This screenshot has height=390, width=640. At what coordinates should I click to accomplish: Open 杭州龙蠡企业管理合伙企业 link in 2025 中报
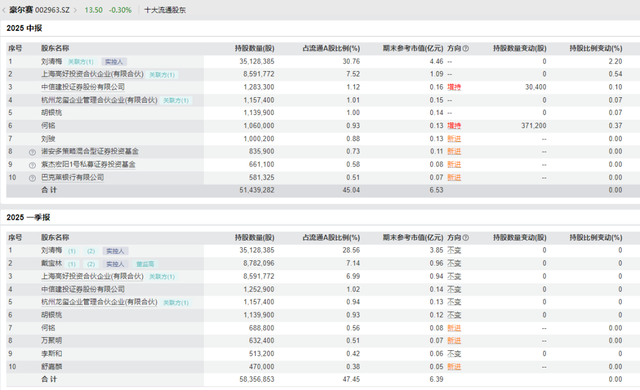99,100
